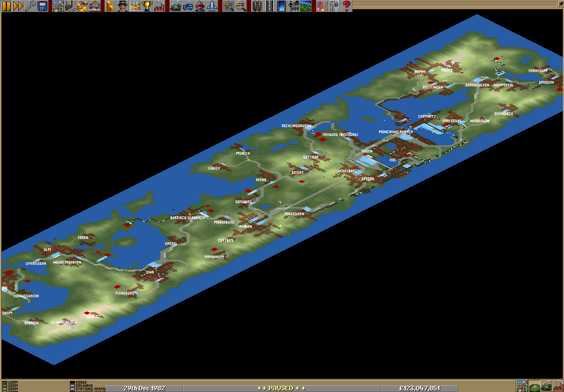This screenshot has width=564, height=392.
Task: Open the subsidies menu
Action: tap(83, 6)
